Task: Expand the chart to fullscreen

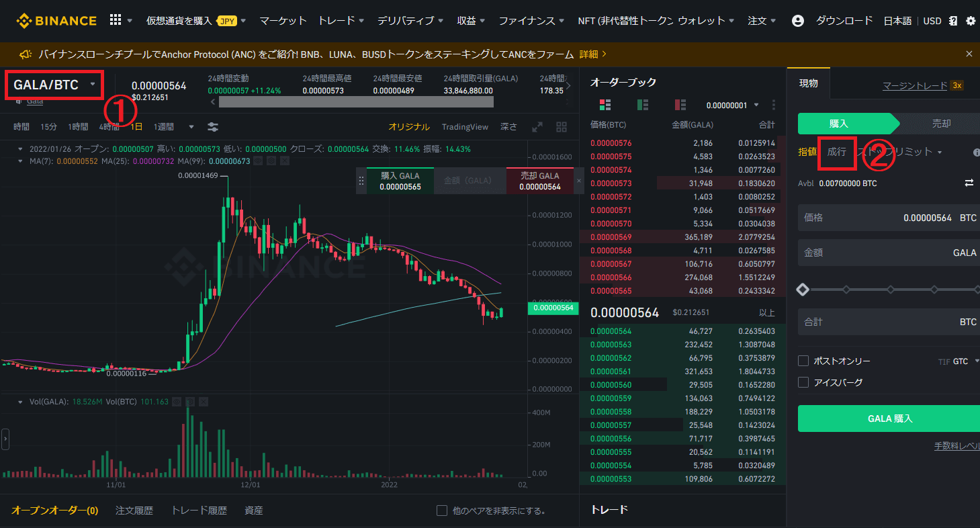Action: click(x=537, y=127)
